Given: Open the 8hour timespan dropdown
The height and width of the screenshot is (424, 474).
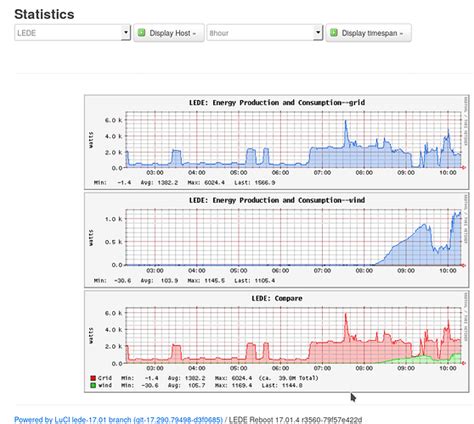Looking at the screenshot, I should click(x=265, y=33).
